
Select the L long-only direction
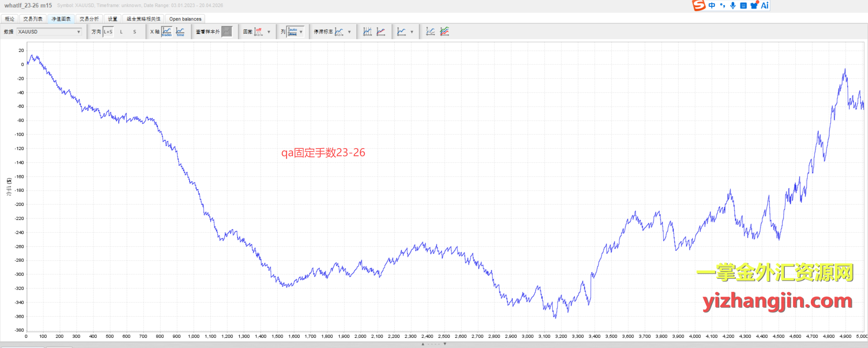click(121, 32)
